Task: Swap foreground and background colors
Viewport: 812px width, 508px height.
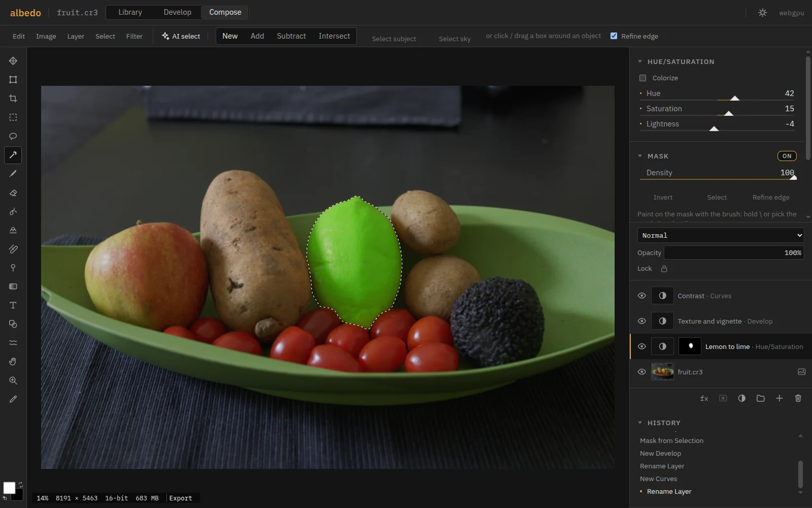Action: [x=21, y=485]
